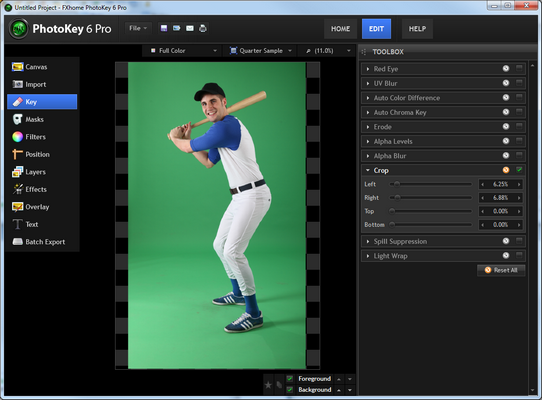Viewport: 542px width, 400px height.
Task: Reset the Light Wrap settings
Action: [x=506, y=255]
